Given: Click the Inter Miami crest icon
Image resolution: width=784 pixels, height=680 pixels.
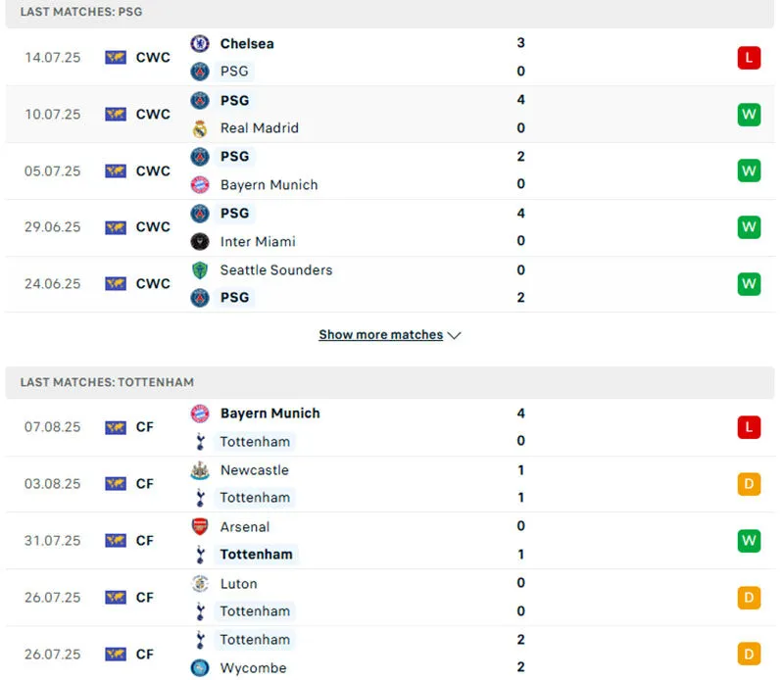Looking at the screenshot, I should [200, 241].
